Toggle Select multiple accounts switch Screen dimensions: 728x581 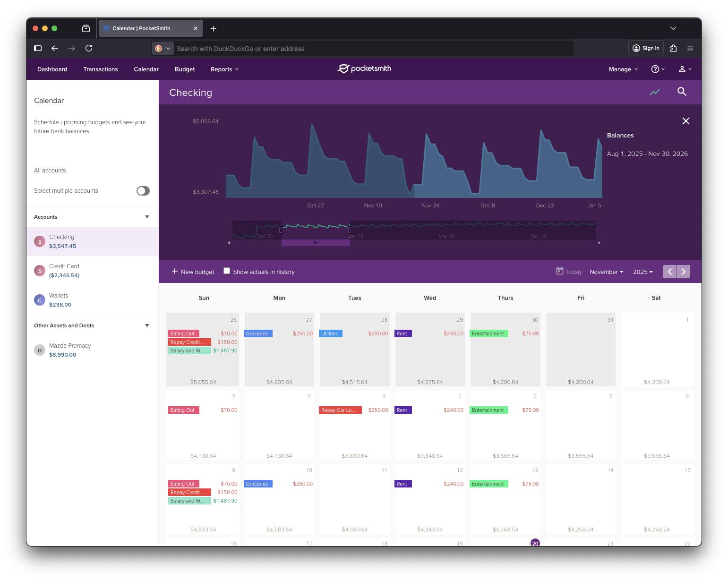pos(143,191)
